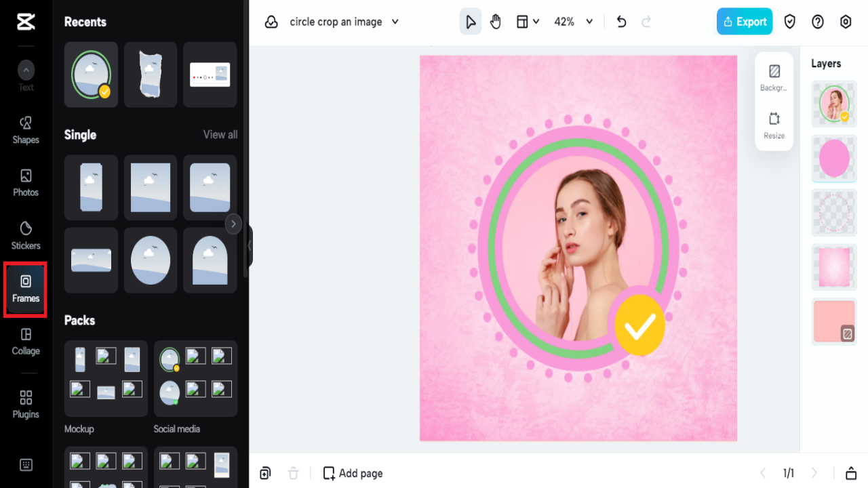Click the Packs section heading
Screen dimensions: 868x488
pyautogui.click(x=79, y=321)
